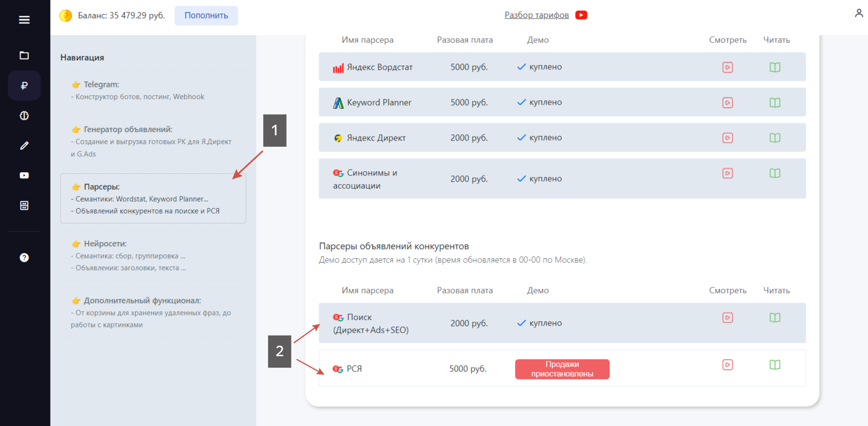Go to Генератор объявлений navigation section

[153, 141]
